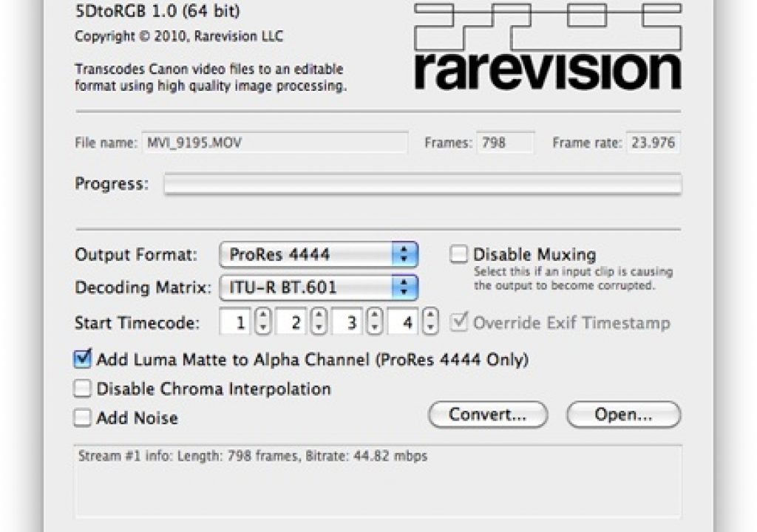The height and width of the screenshot is (532, 757).
Task: Click the minutes timecode field showing 2
Action: (291, 322)
